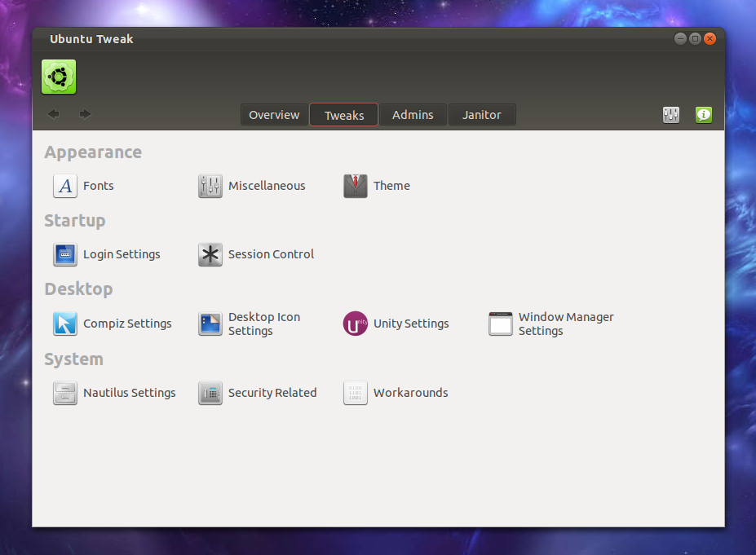Viewport: 756px width, 555px height.
Task: Click the preferences sliders icon top right
Action: tap(670, 114)
